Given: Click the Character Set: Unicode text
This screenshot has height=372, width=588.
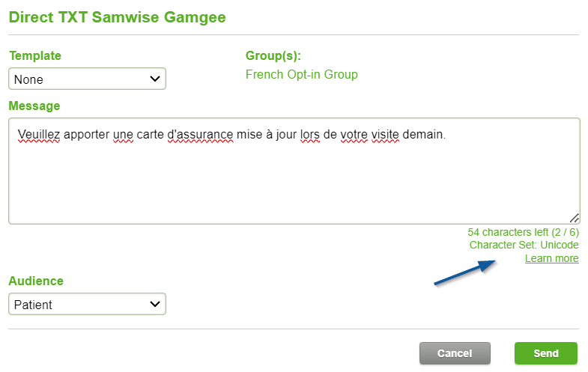Looking at the screenshot, I should [x=524, y=245].
